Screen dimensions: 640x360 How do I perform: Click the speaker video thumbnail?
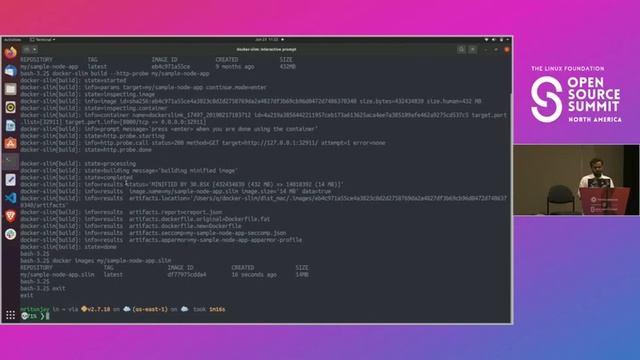point(576,180)
